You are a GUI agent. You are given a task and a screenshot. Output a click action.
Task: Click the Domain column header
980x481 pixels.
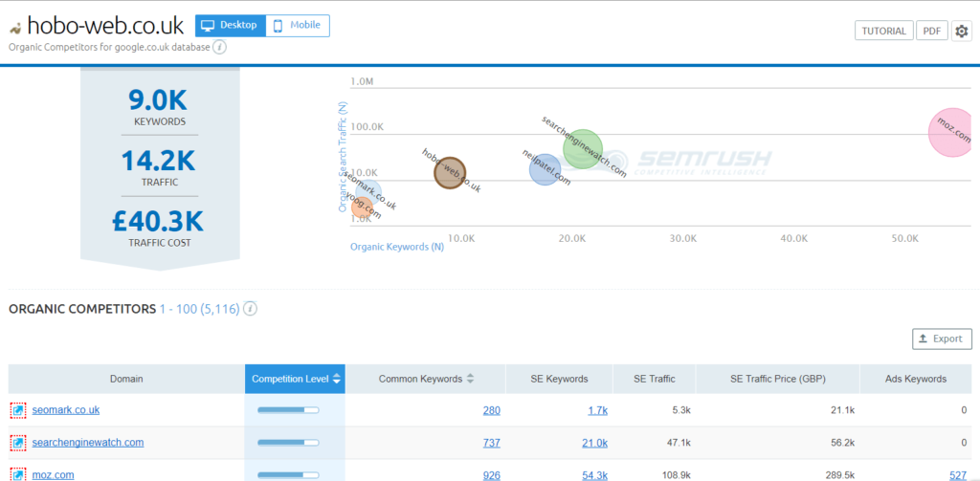coord(126,379)
